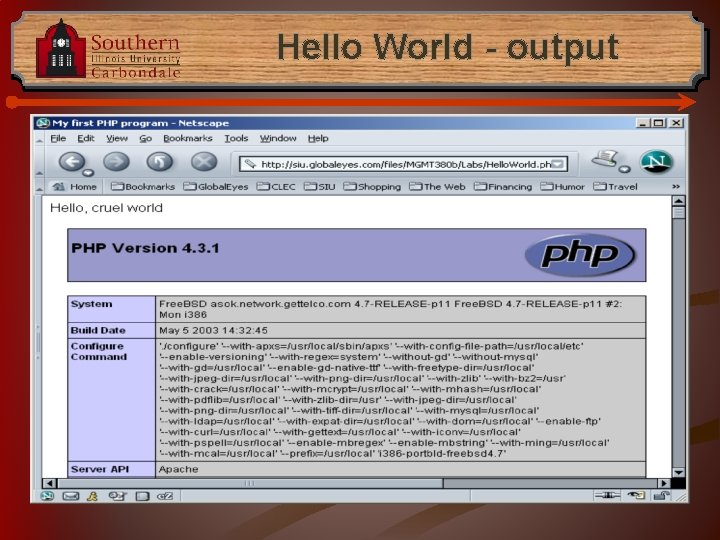Reload the page with the Reload button
This screenshot has height=540, width=720.
coord(160,162)
